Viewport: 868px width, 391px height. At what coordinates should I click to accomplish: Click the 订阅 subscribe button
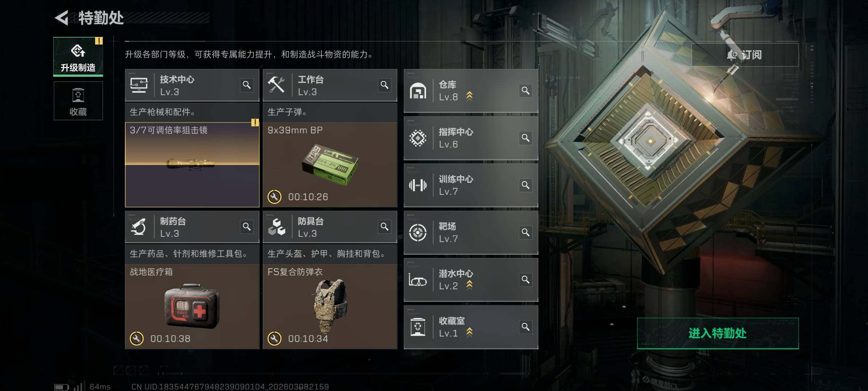tap(745, 55)
